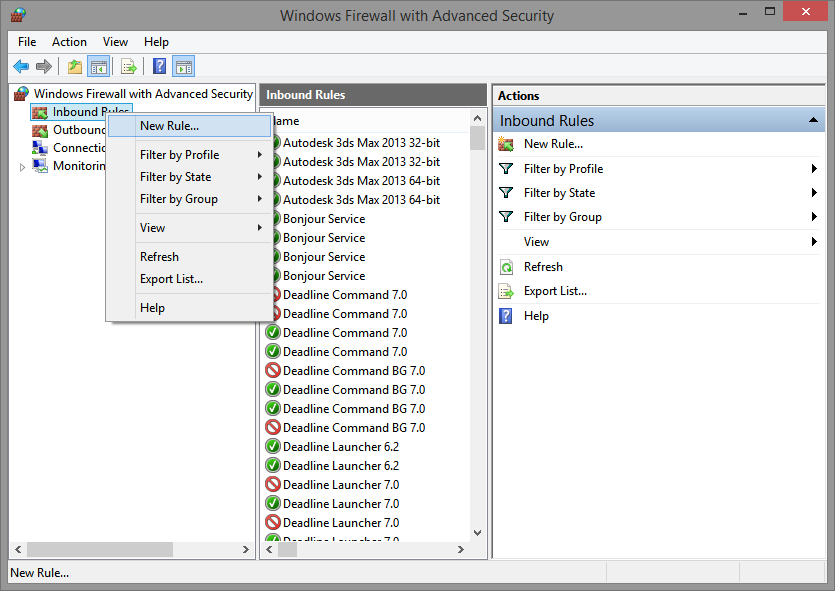The width and height of the screenshot is (835, 591).
Task: Collapse the Inbound Rules section in Actions pane
Action: (x=814, y=121)
